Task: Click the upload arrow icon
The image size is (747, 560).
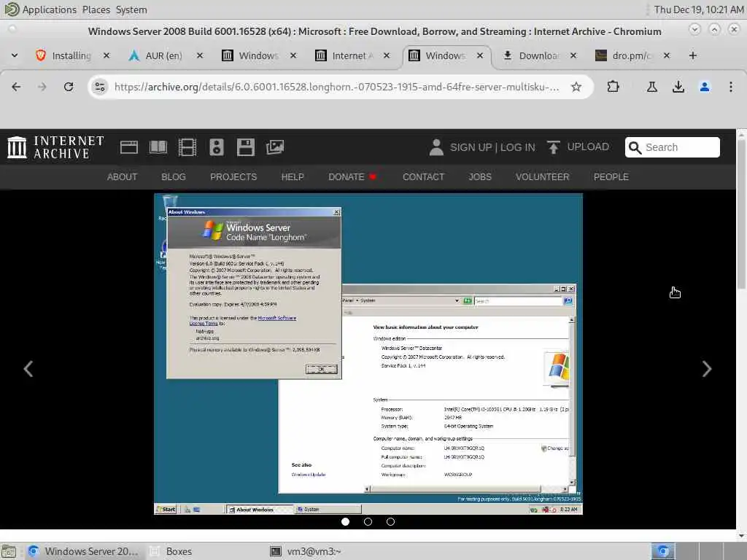Action: [x=553, y=147]
